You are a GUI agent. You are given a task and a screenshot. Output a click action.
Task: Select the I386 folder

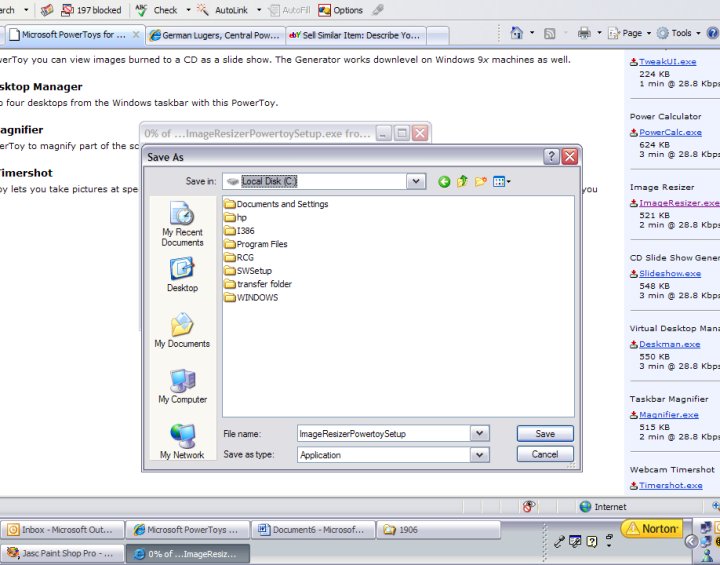239,231
